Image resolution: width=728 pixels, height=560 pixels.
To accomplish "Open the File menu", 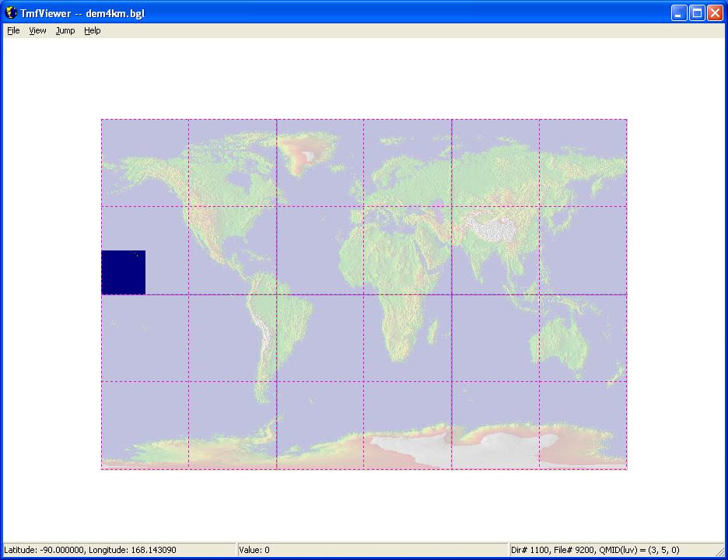I will point(13,30).
